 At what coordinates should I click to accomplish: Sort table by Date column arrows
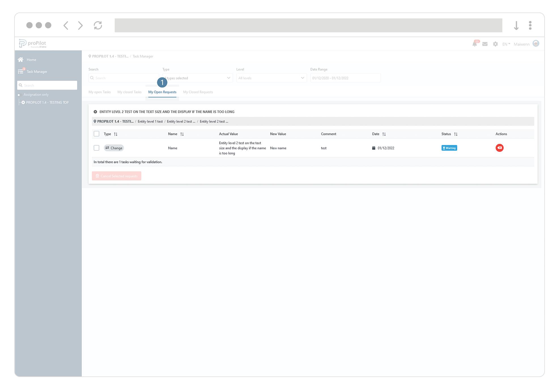pos(384,134)
